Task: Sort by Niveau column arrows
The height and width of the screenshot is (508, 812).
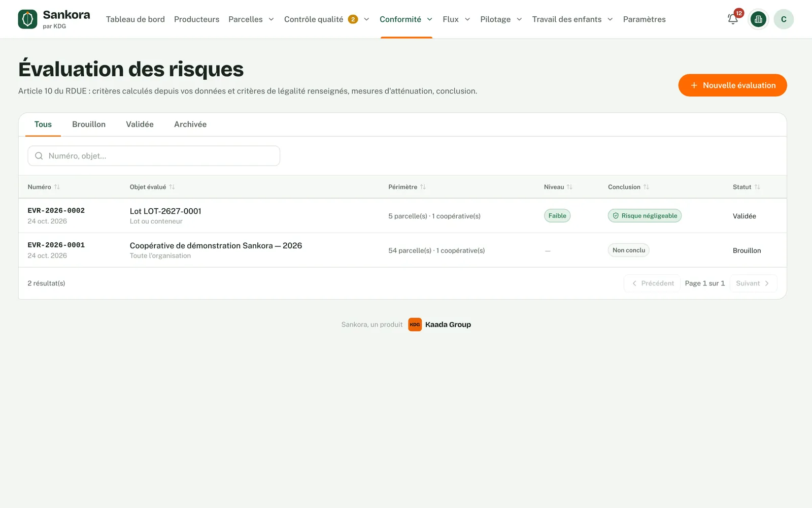Action: (570, 187)
